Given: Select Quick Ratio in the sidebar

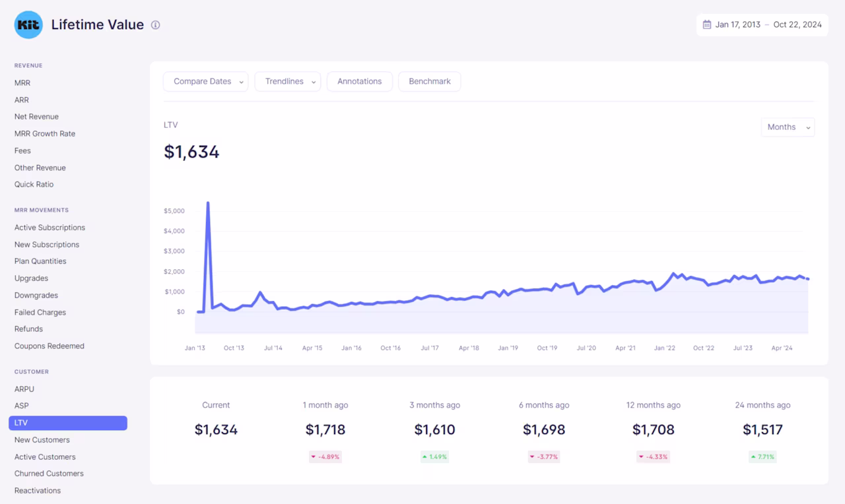Looking at the screenshot, I should point(34,185).
